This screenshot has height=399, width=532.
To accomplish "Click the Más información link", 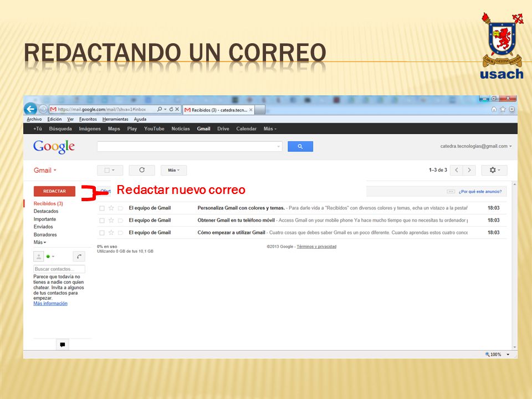I will [x=50, y=304].
